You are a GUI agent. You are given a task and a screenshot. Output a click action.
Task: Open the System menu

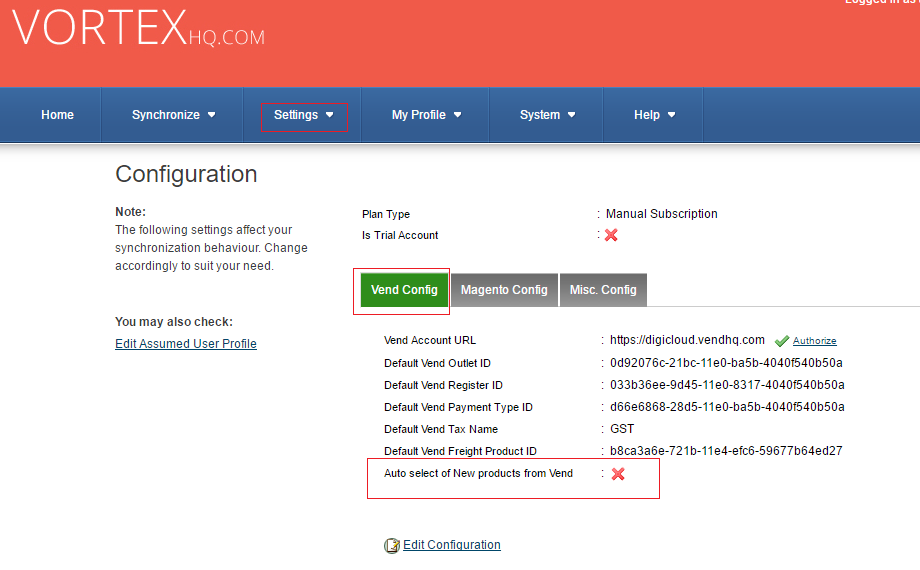tap(547, 115)
